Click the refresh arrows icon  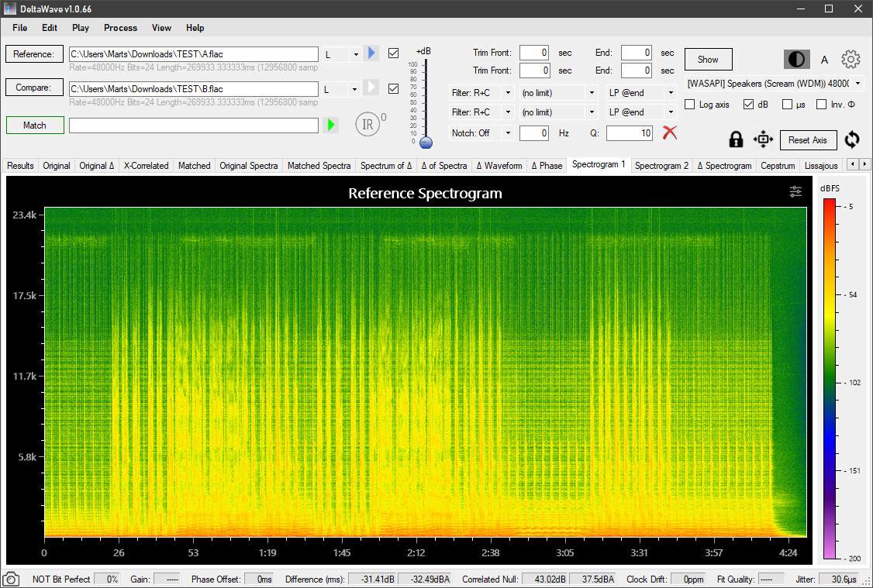tap(852, 139)
